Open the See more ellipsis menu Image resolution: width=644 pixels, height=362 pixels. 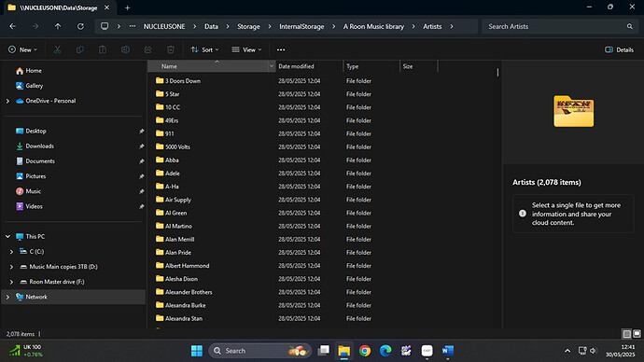click(281, 49)
